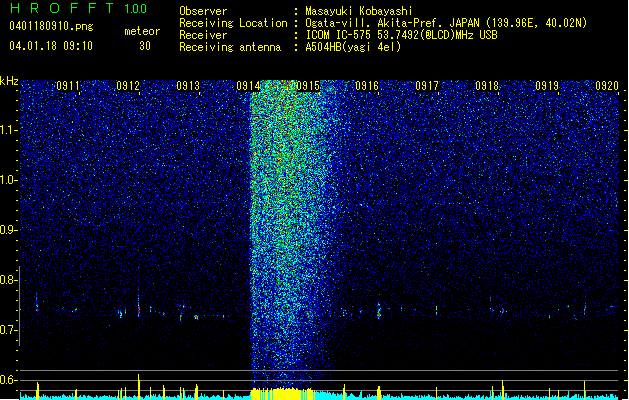Click the antenna text A504HB(yagi 4el)
The image size is (629, 400).
353,47
